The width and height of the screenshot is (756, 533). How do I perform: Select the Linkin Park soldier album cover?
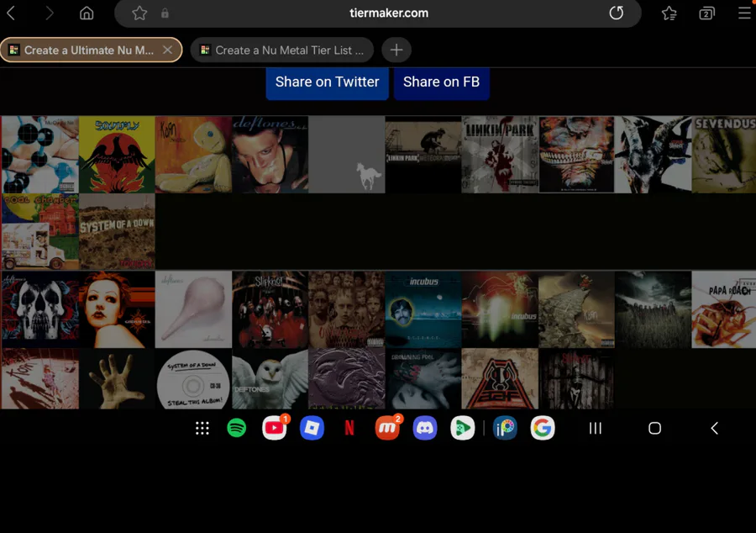[x=500, y=155]
